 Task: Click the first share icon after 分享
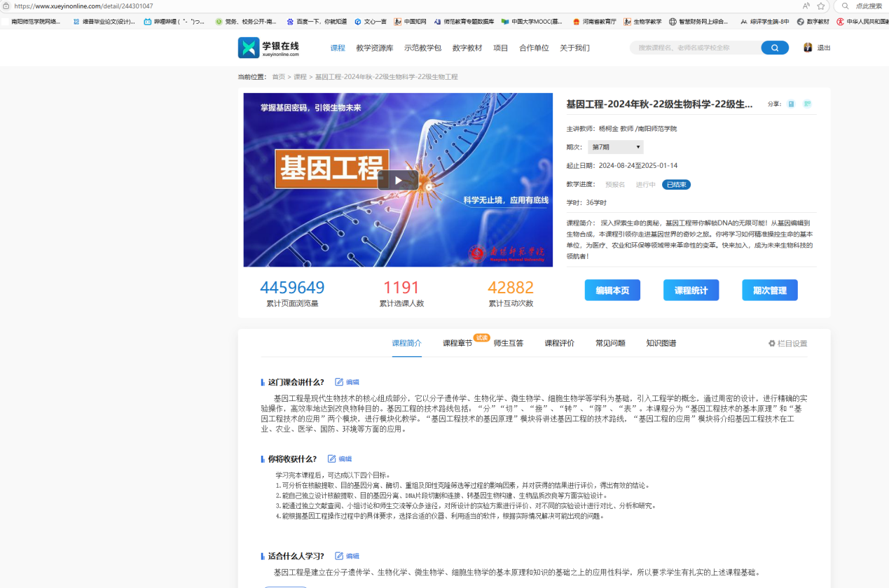coord(791,104)
